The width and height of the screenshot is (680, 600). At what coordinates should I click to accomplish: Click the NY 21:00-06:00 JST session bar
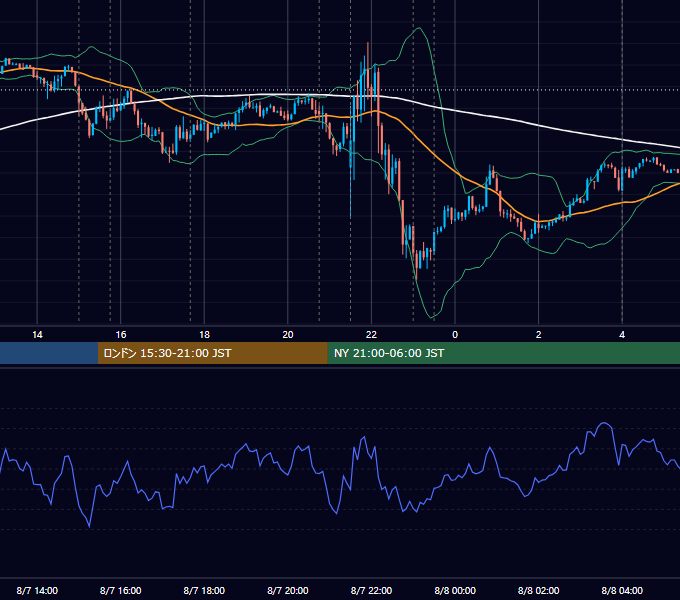pyautogui.click(x=503, y=353)
